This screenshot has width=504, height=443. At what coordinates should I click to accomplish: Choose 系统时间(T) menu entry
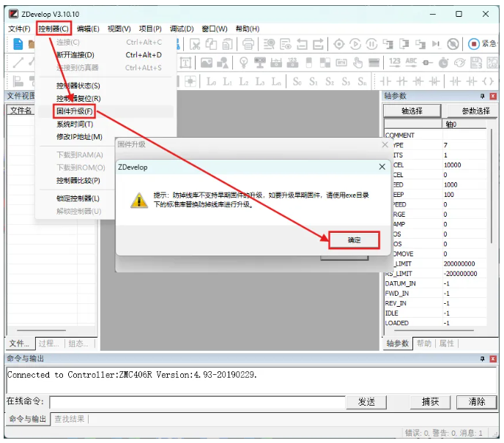(106, 124)
